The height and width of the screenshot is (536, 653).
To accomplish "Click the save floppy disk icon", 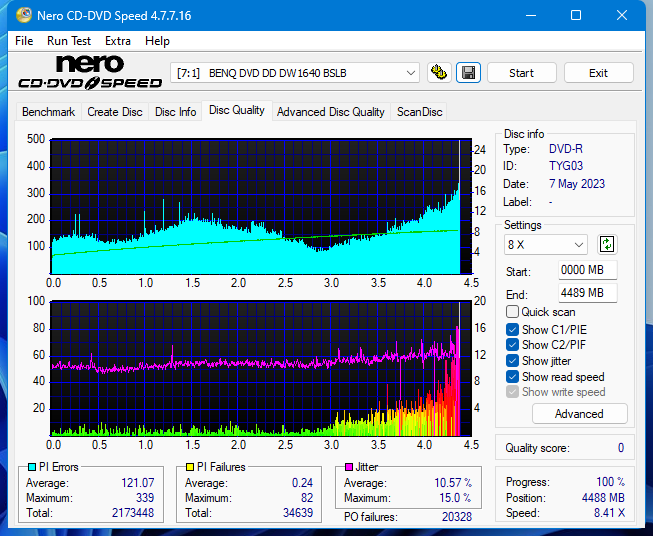I will 468,73.
